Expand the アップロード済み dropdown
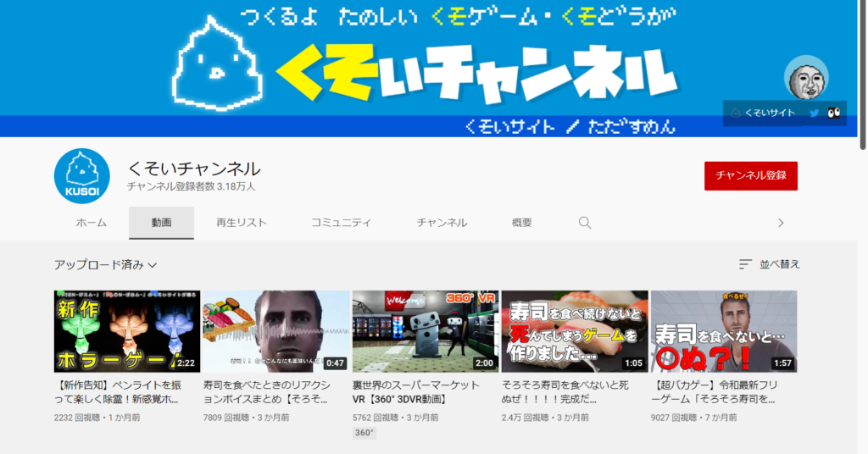Viewport: 868px width, 454px height. point(105,264)
